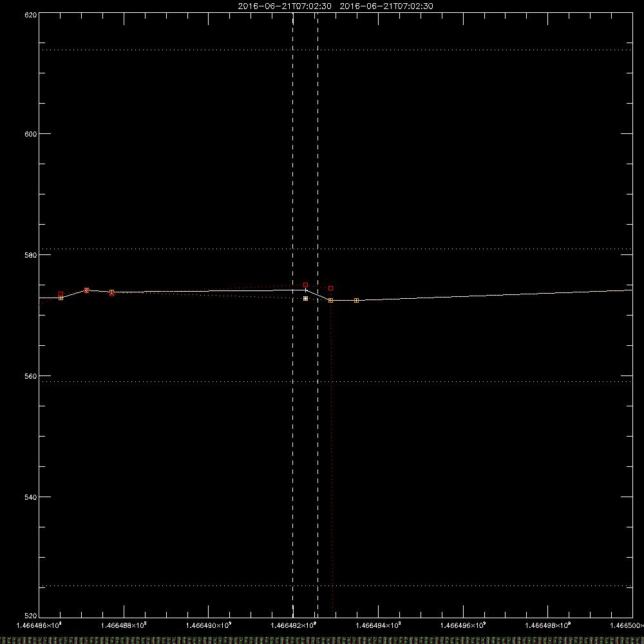Select the red square marker between the dashed lines
Viewport: 644px width, 644px height.
305,285
